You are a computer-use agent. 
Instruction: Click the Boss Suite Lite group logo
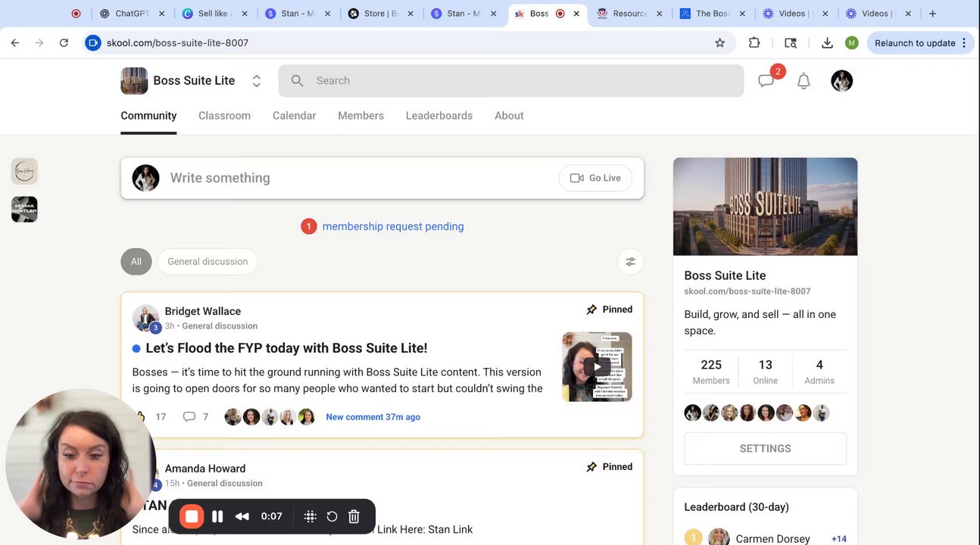pyautogui.click(x=134, y=81)
